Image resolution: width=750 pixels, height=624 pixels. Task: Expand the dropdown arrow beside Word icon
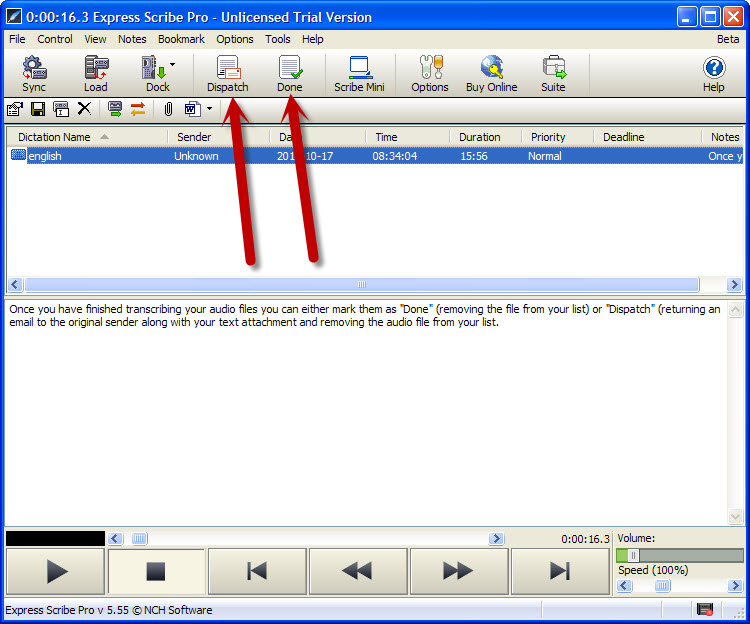click(x=210, y=109)
